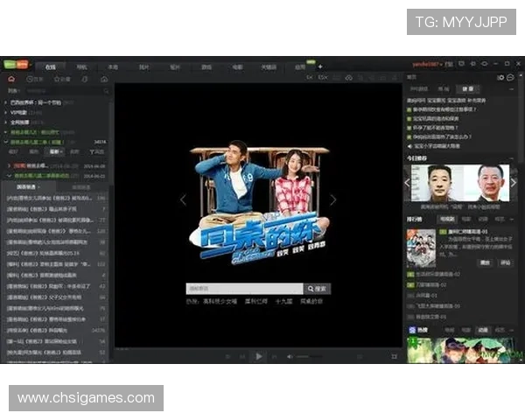Switch to the 在线 tab at top
Image resolution: width=525 pixels, height=420 pixels.
[50, 66]
